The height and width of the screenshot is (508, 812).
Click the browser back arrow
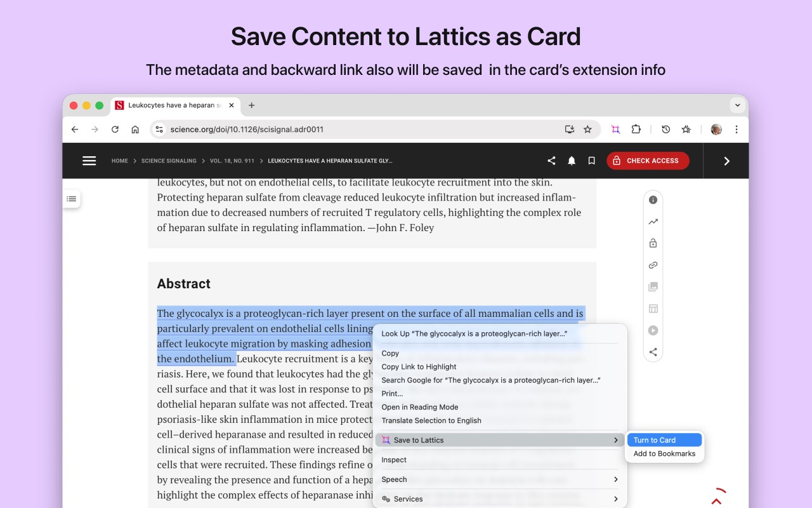tap(75, 130)
